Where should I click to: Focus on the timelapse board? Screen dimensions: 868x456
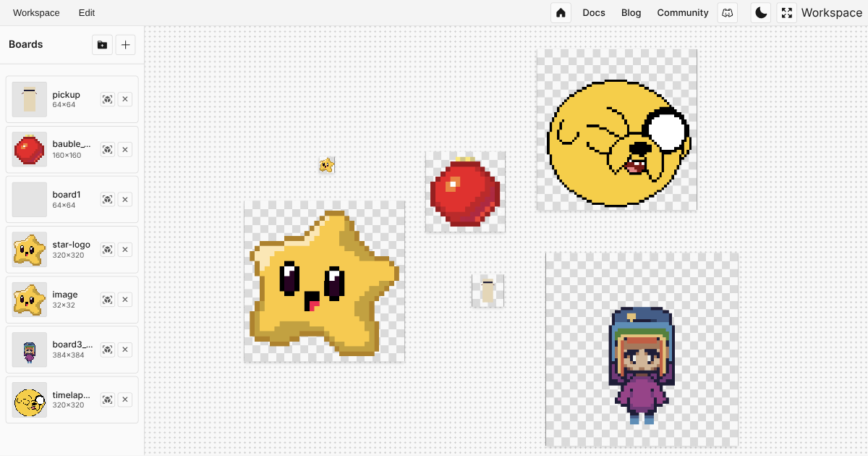point(108,399)
